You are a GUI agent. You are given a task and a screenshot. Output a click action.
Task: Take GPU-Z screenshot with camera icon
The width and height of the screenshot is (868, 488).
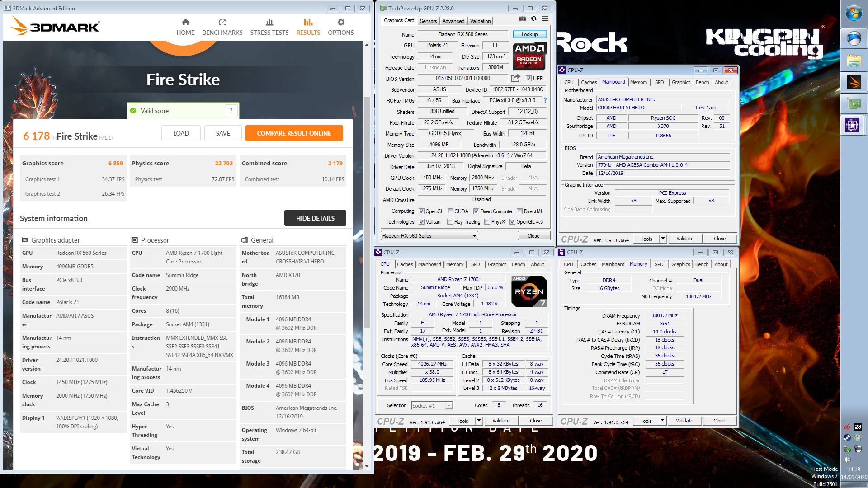click(522, 19)
